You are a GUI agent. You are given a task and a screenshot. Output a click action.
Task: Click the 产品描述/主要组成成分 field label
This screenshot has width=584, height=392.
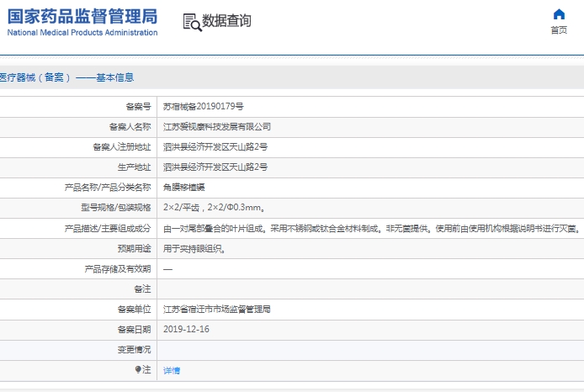[x=108, y=229]
